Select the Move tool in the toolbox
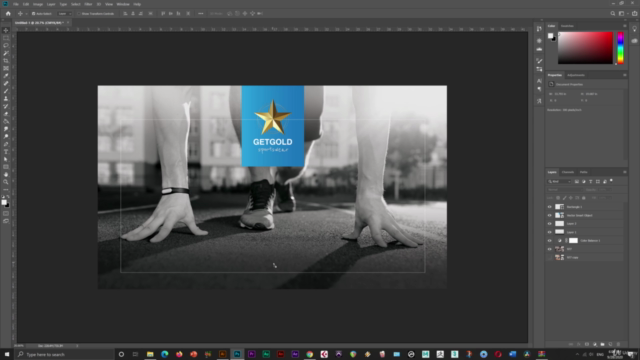640x360 pixels. coord(6,30)
